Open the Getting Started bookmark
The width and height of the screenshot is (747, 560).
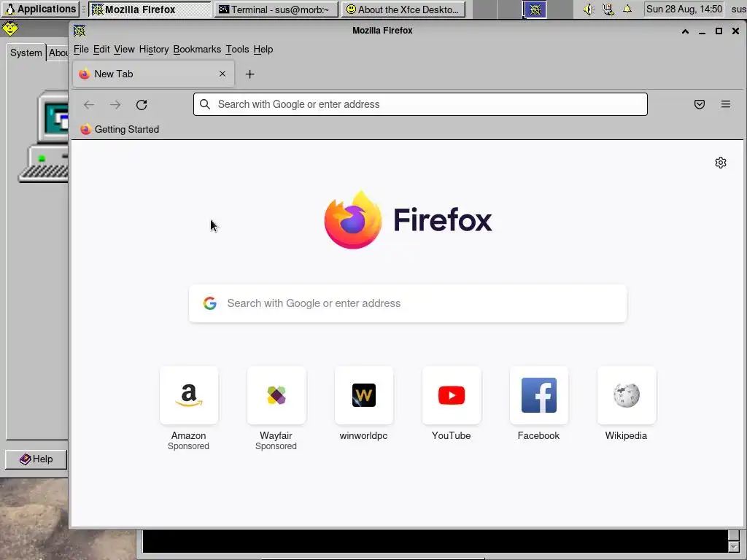click(x=120, y=130)
